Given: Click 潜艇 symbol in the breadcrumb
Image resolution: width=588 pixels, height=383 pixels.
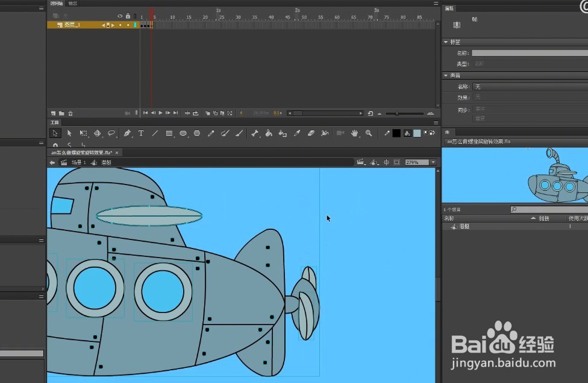Looking at the screenshot, I should pyautogui.click(x=107, y=163).
